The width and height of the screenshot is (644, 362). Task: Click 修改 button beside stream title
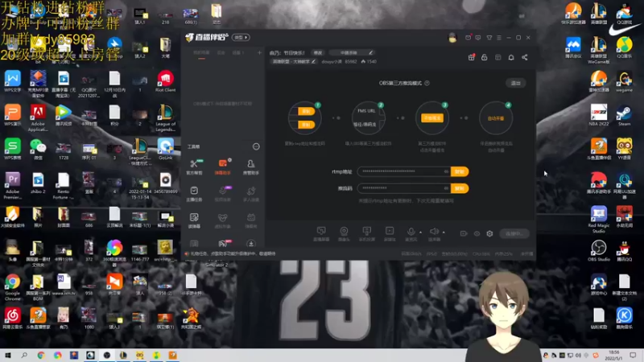click(318, 53)
